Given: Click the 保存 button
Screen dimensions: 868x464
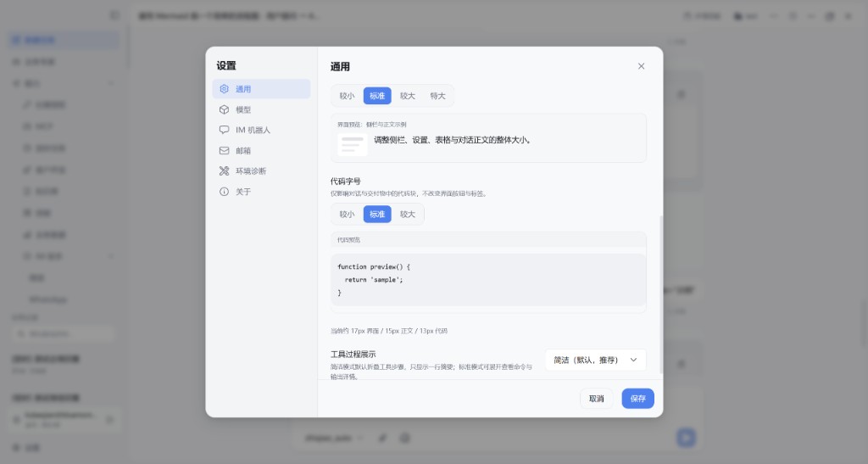Looking at the screenshot, I should tap(637, 399).
